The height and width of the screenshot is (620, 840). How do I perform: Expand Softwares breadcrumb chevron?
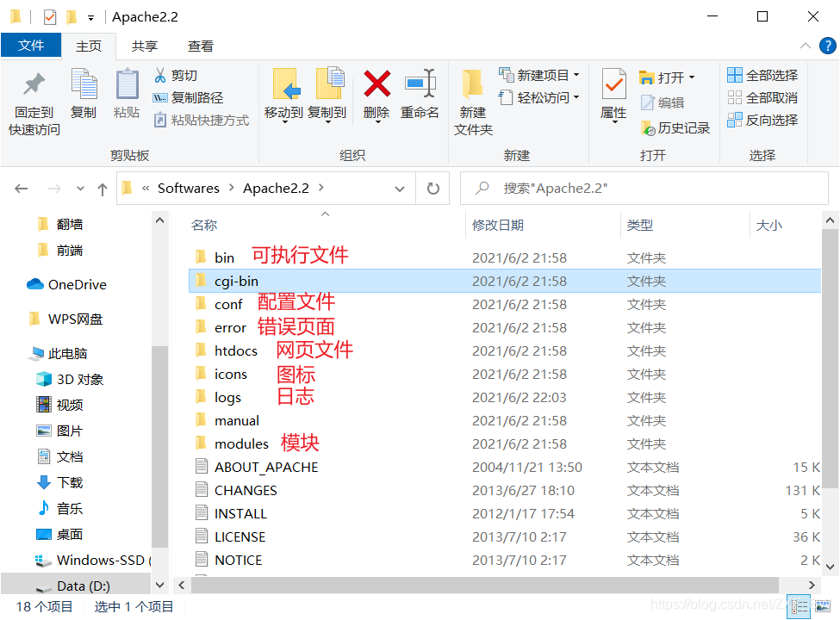pyautogui.click(x=232, y=188)
